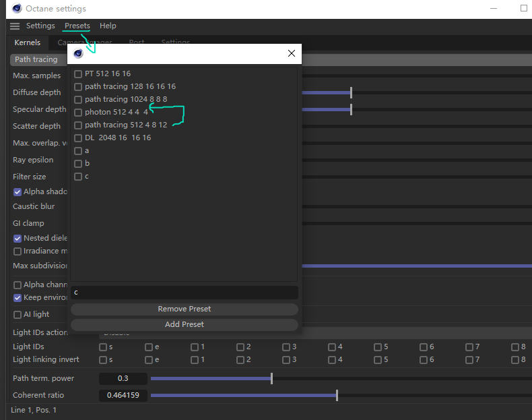The image size is (532, 420).
Task: Enable the AI light checkbox
Action: point(18,315)
